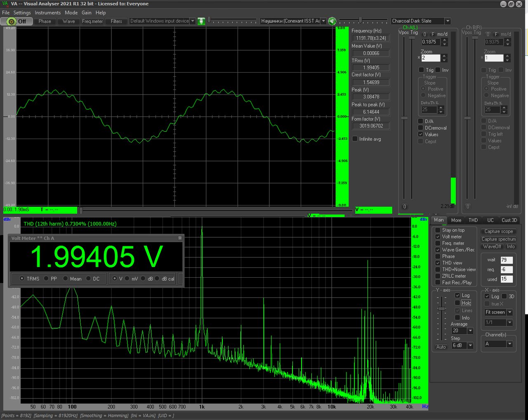528x420 pixels.
Task: Click the Ch A 'F' button
Action: [433, 34]
